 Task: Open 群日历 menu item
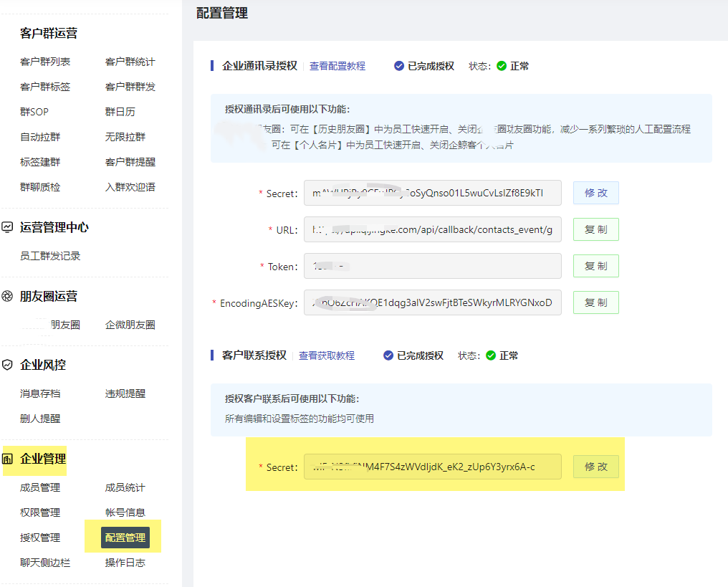click(x=120, y=112)
